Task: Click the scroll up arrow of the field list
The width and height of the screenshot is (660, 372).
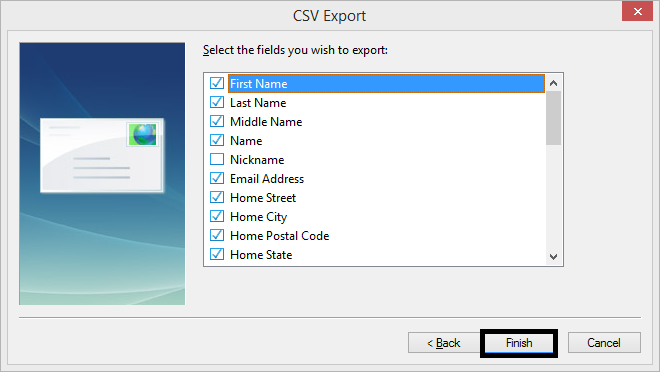Action: pos(554,83)
